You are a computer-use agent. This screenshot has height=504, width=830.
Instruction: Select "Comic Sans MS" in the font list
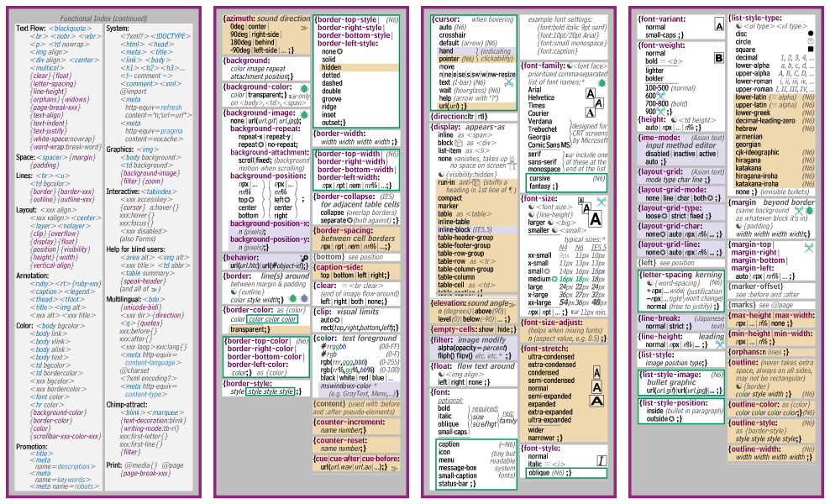pos(549,144)
